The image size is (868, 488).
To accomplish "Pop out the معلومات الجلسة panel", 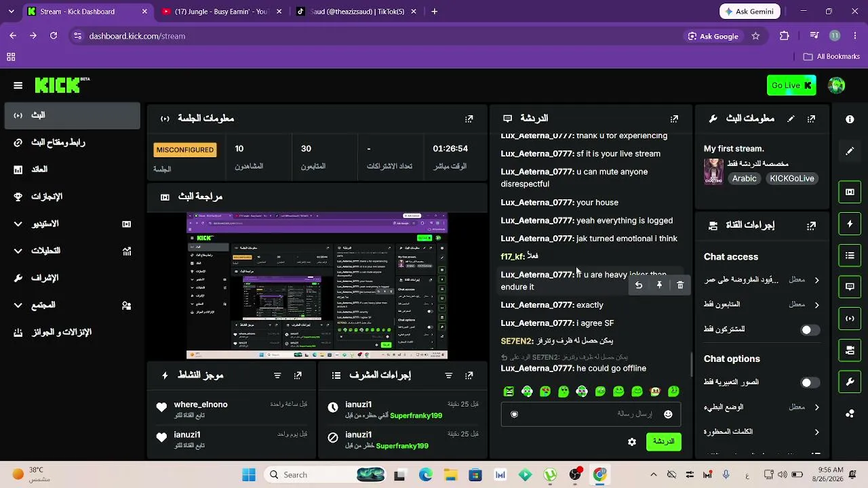I will coord(469,119).
